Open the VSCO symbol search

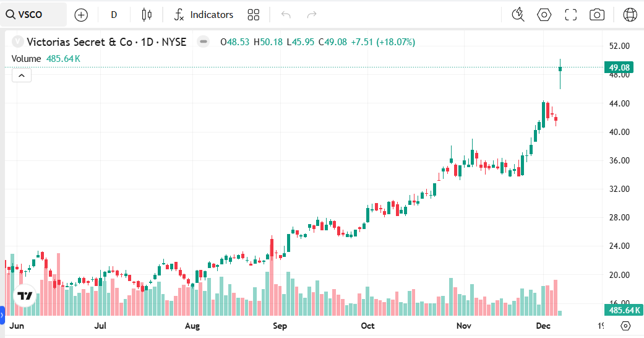pos(33,15)
